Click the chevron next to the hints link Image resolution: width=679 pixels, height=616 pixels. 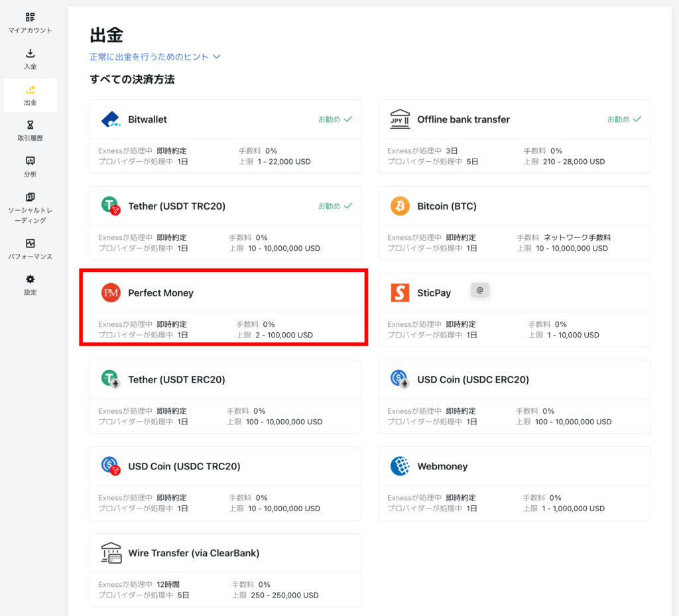tap(217, 57)
